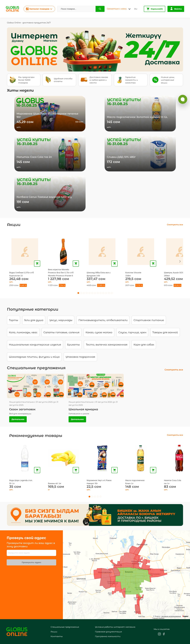Open the Корзина(0) cart button

click(x=154, y=9)
